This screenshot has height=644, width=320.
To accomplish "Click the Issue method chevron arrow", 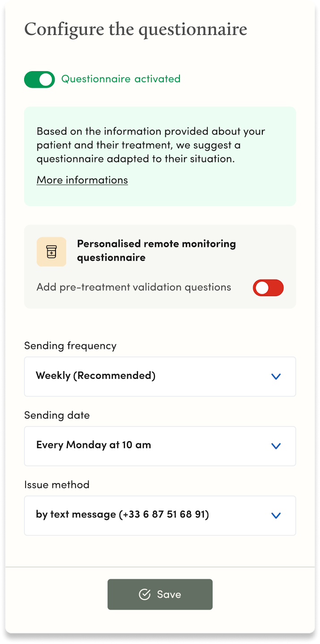I will tap(276, 516).
